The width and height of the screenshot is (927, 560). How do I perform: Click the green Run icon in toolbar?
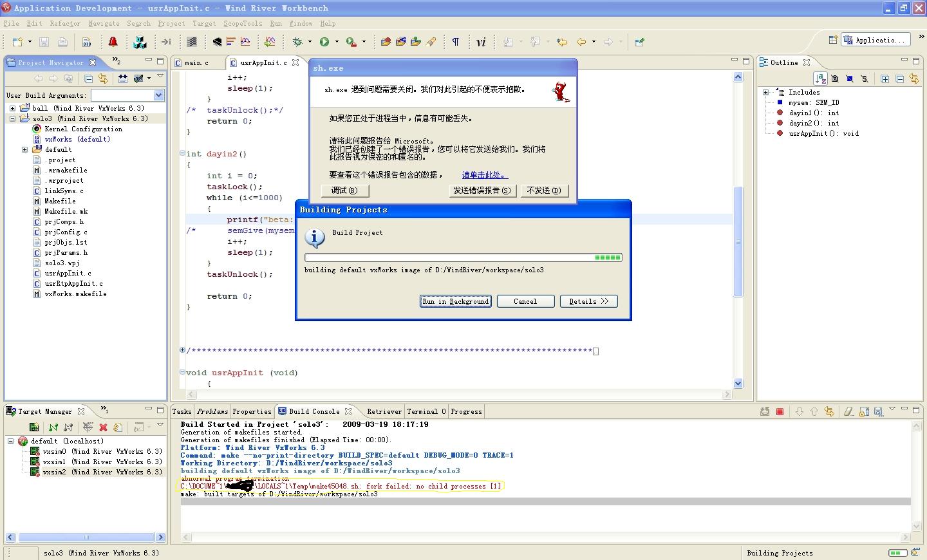point(324,42)
